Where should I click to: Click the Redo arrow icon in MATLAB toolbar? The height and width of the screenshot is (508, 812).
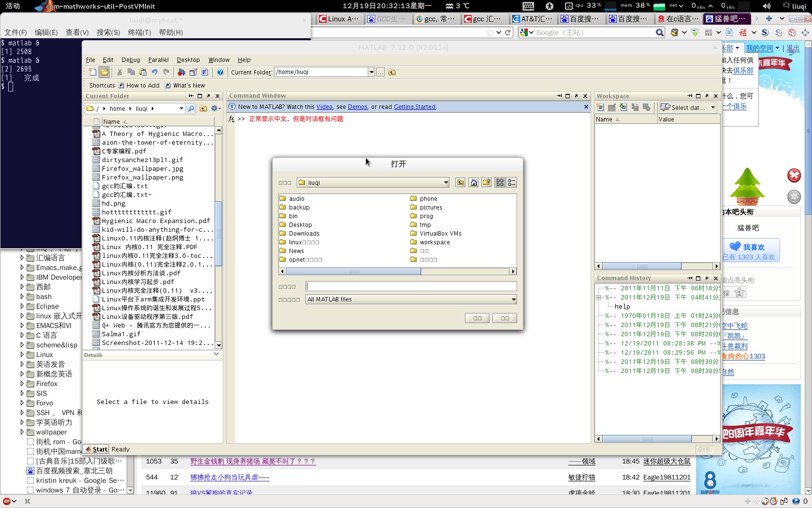pos(166,72)
